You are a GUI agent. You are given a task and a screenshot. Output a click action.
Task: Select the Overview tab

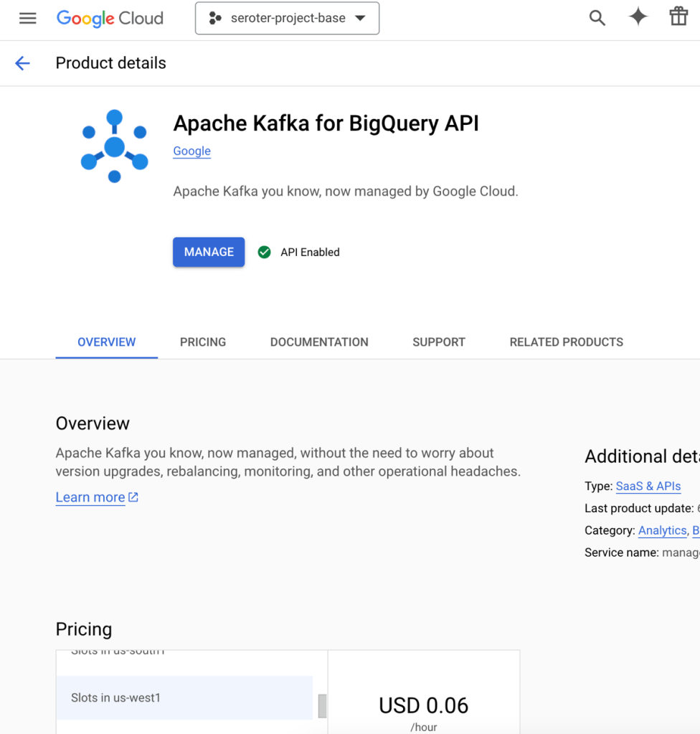pos(106,342)
